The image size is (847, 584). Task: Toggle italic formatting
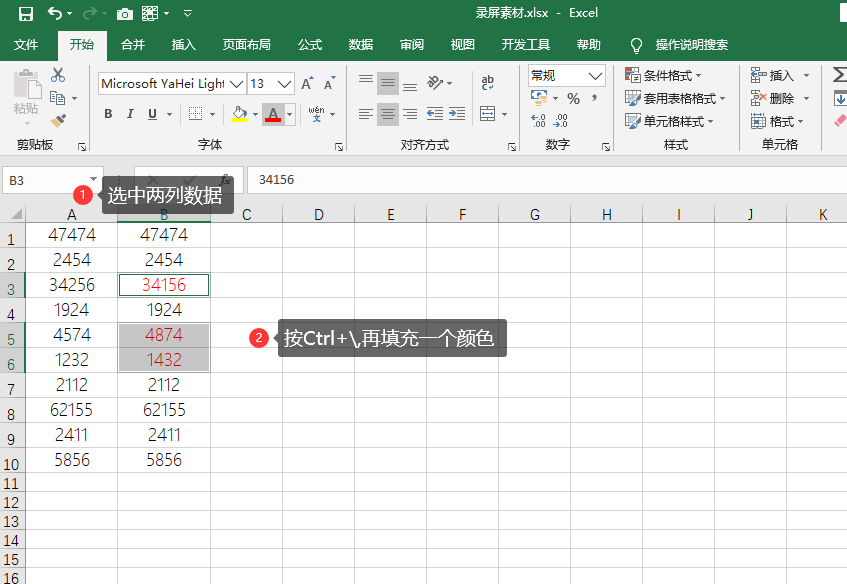coord(130,114)
